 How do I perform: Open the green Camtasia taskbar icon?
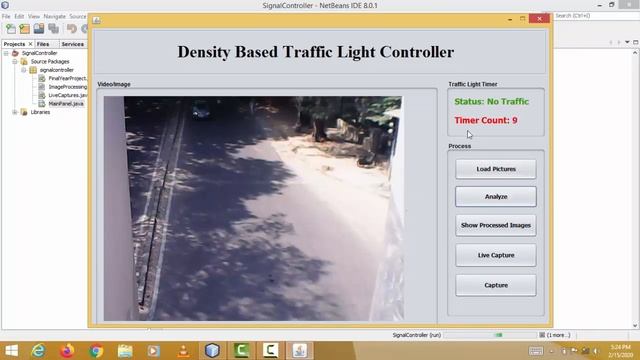241,351
